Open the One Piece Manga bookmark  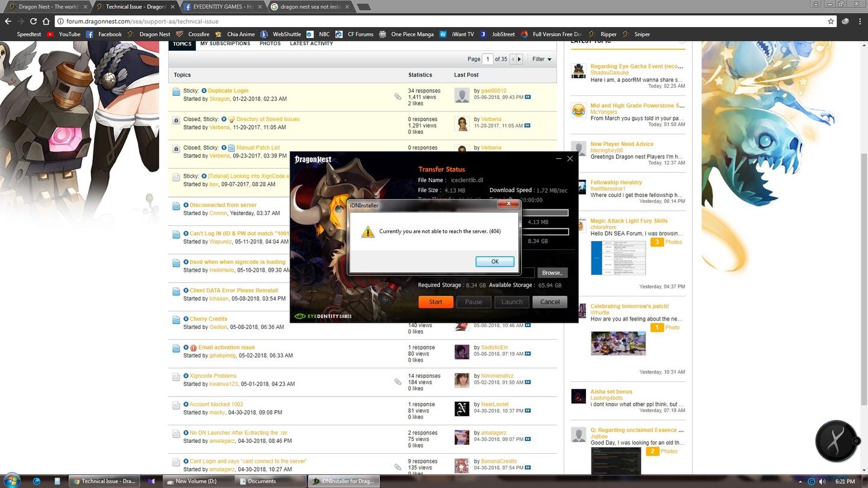point(406,34)
